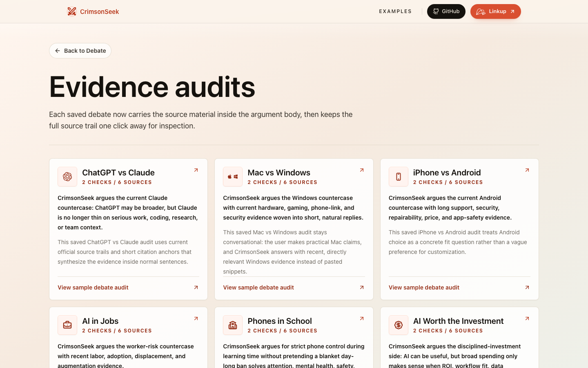The height and width of the screenshot is (368, 588).
Task: Open the AI Worth the Investment title
Action: click(x=459, y=321)
